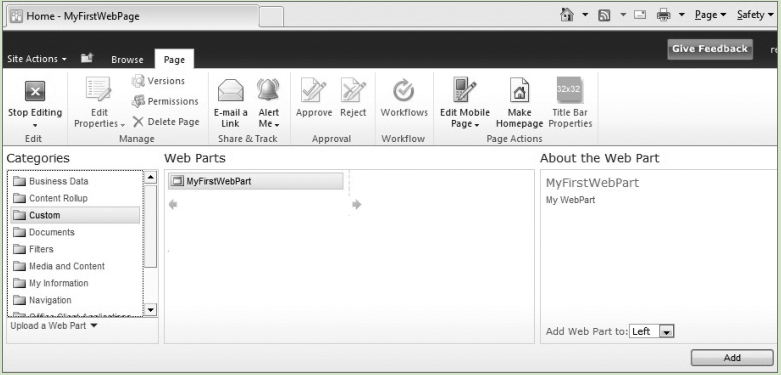Click the Versions icon
This screenshot has width=781, height=375.
pos(138,81)
